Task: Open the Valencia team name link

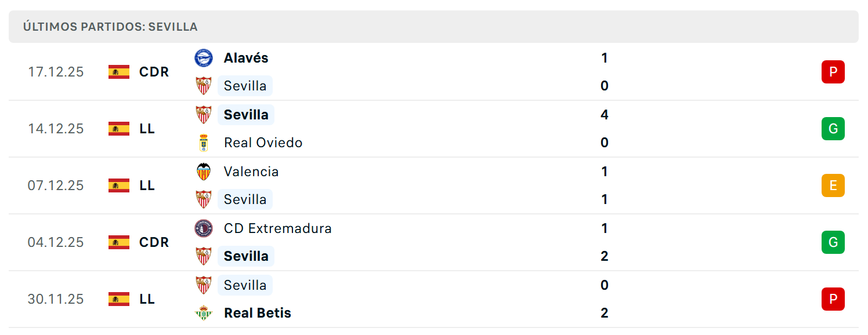Action: pos(251,172)
